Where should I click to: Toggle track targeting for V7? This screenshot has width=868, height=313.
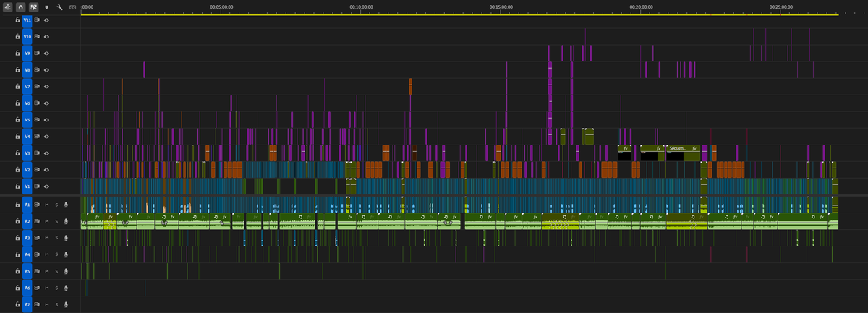click(x=27, y=86)
